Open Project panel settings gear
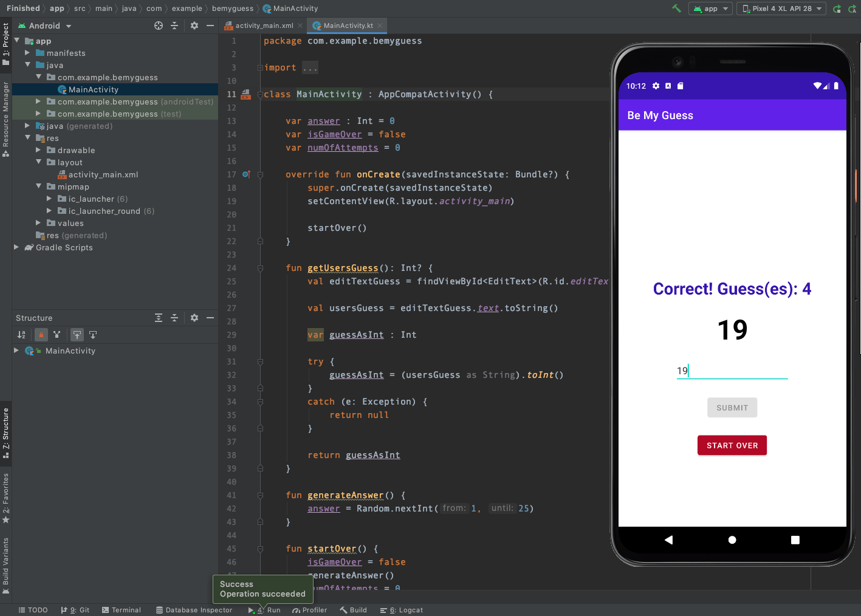 194,26
